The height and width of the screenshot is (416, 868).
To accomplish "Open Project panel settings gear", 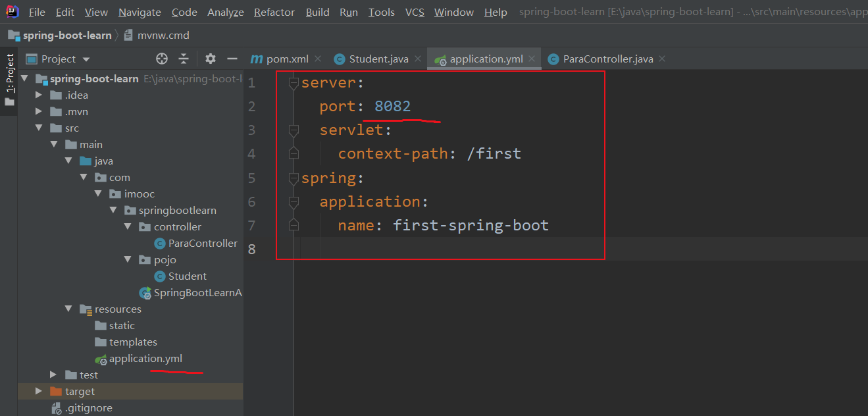I will tap(211, 59).
